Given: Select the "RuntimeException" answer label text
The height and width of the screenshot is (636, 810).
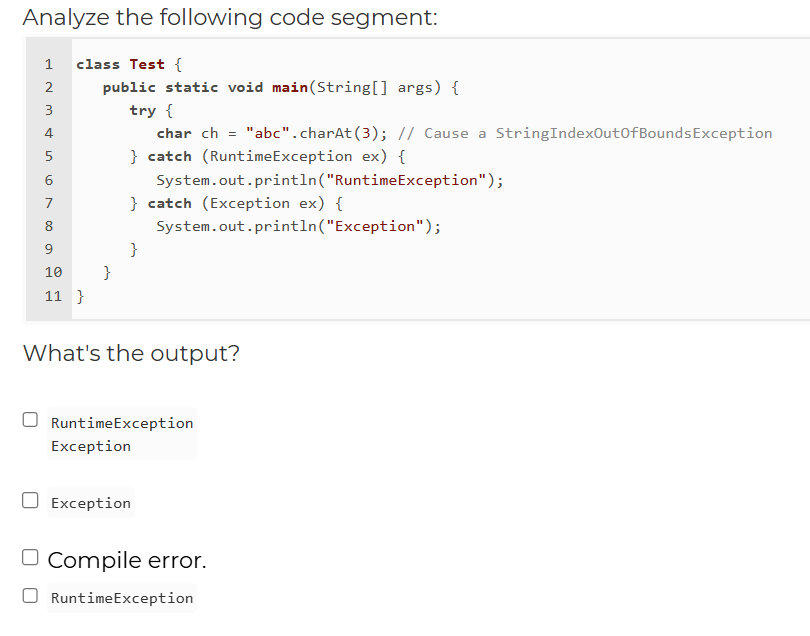Looking at the screenshot, I should [x=121, y=597].
